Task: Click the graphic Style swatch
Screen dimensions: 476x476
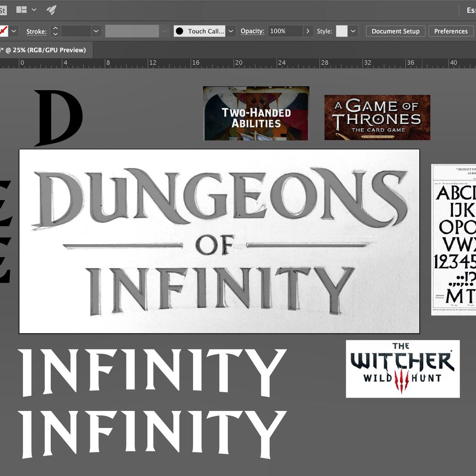Action: [x=342, y=31]
